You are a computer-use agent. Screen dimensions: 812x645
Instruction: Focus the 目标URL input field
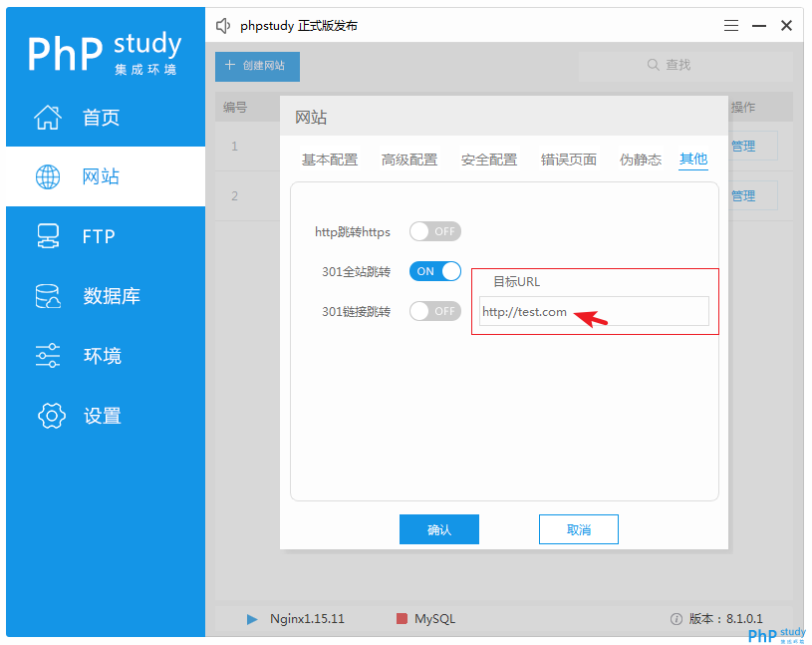[x=594, y=311]
